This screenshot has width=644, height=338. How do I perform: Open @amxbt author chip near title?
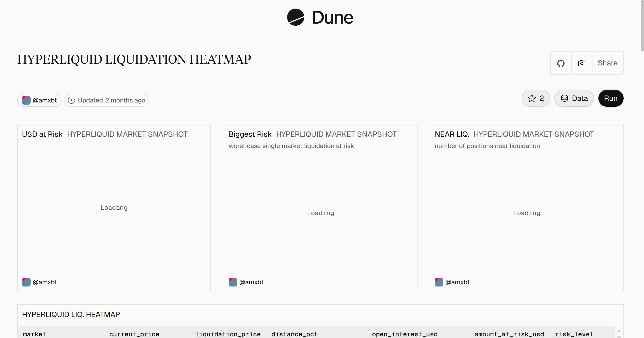[x=39, y=100]
